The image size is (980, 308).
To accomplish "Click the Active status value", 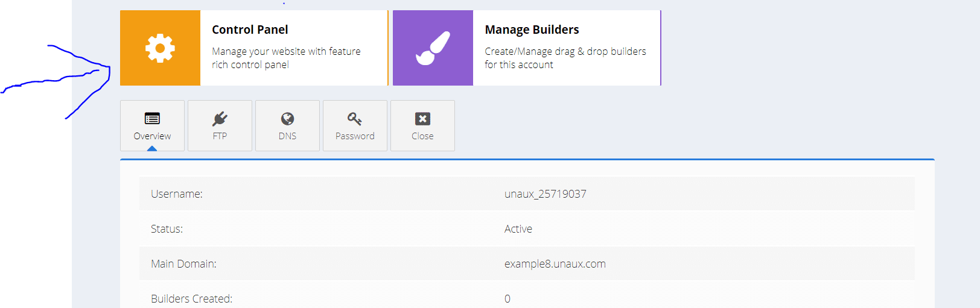I will point(518,229).
